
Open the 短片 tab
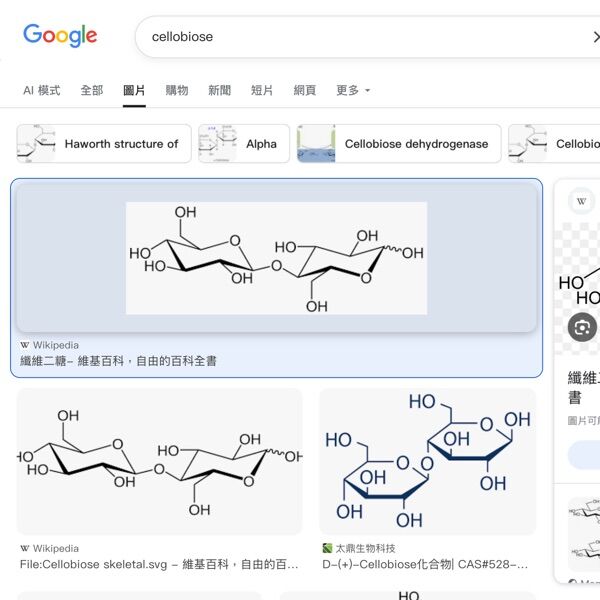(x=262, y=90)
